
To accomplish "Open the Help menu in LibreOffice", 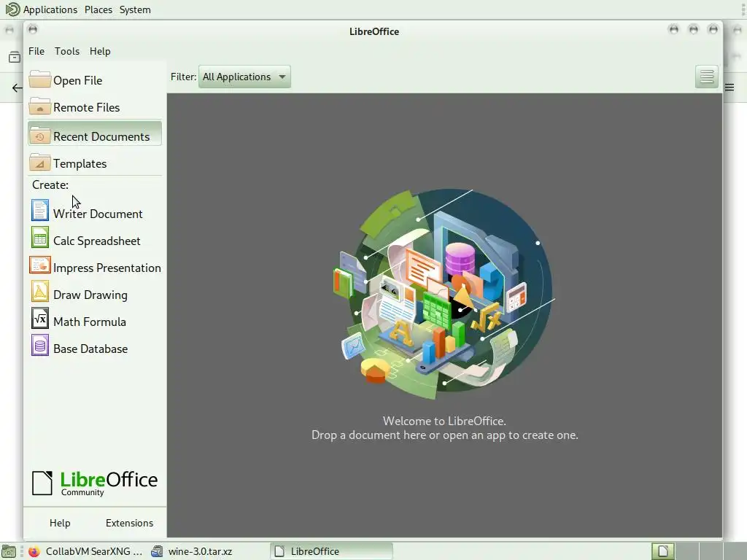I will point(100,51).
